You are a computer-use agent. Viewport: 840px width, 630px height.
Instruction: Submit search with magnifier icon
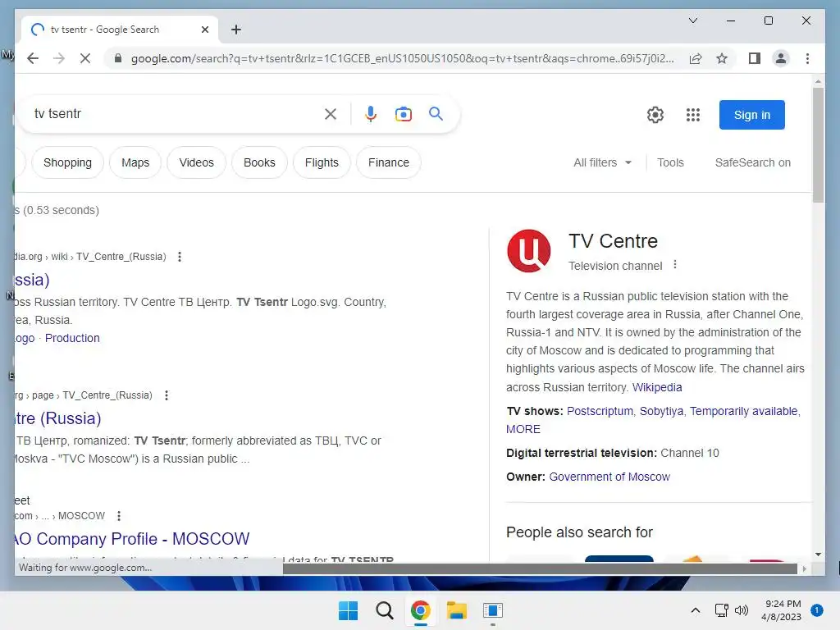coord(436,113)
